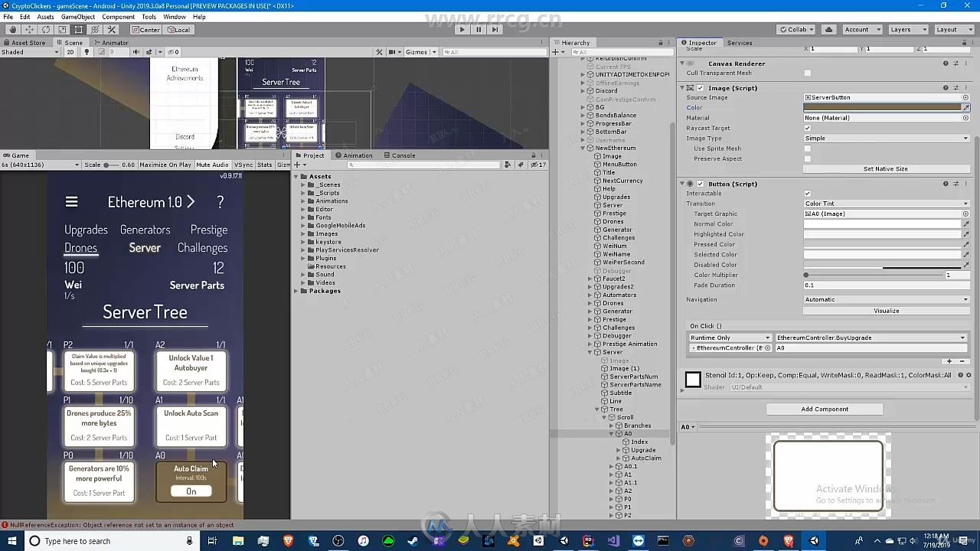Switch to the Asset Store tab
This screenshot has height=551, width=980.
[24, 43]
